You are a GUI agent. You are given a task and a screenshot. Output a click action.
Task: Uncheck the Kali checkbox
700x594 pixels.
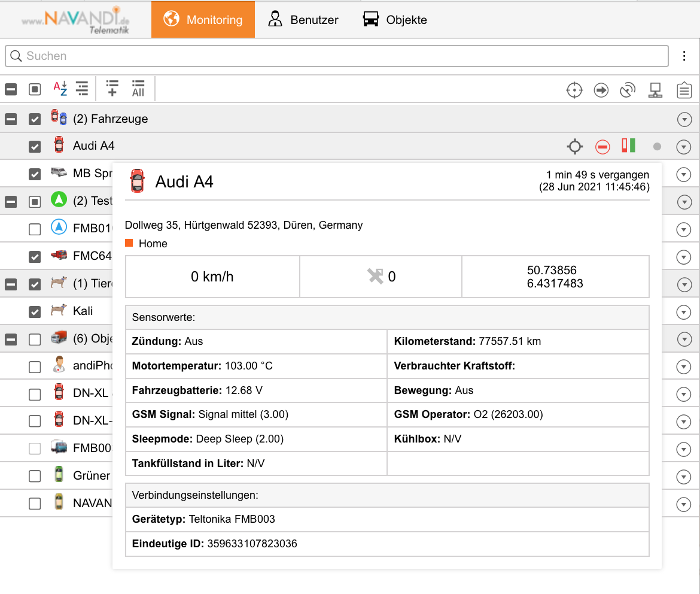click(35, 311)
